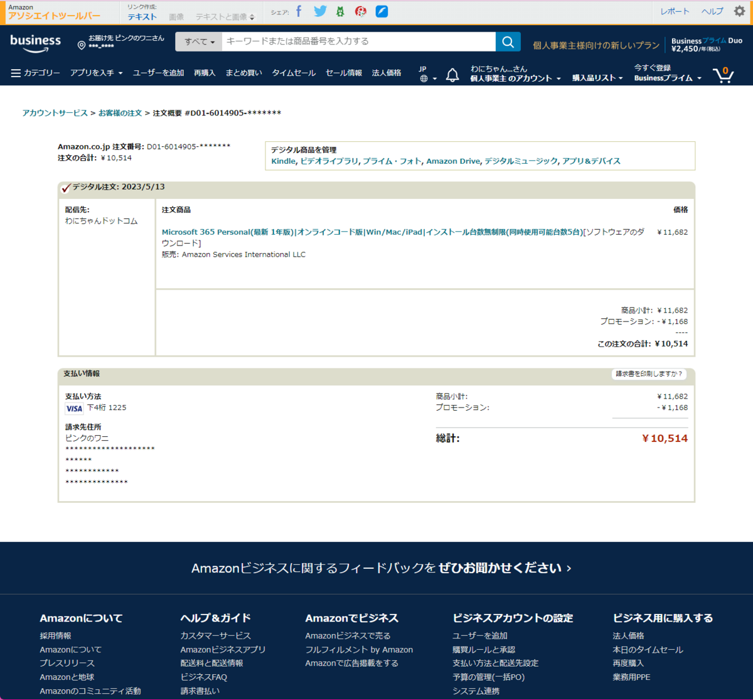Share via the Twitter bird icon
The height and width of the screenshot is (700, 753).
click(320, 11)
